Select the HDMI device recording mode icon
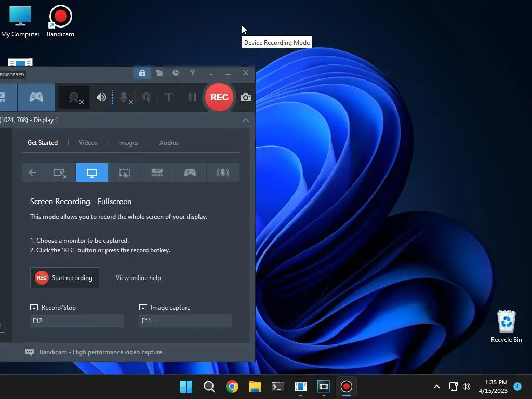Screen dimensions: 532x399 157,172
